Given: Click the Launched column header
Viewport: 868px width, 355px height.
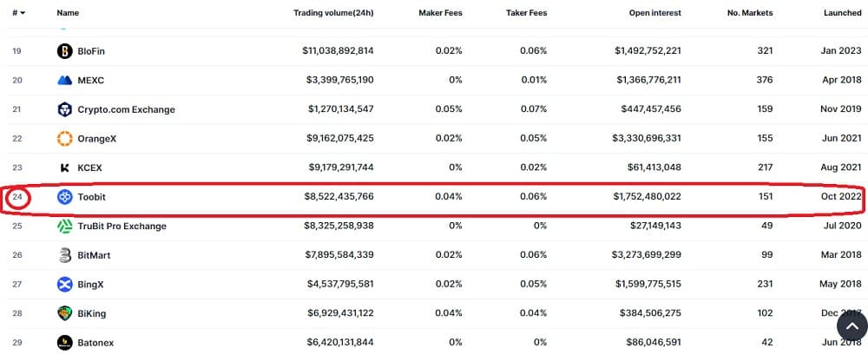Looking at the screenshot, I should click(x=843, y=13).
